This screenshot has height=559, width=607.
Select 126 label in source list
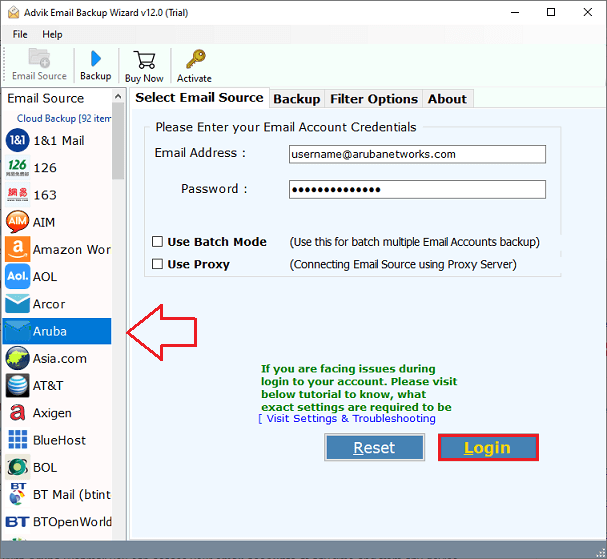click(45, 168)
